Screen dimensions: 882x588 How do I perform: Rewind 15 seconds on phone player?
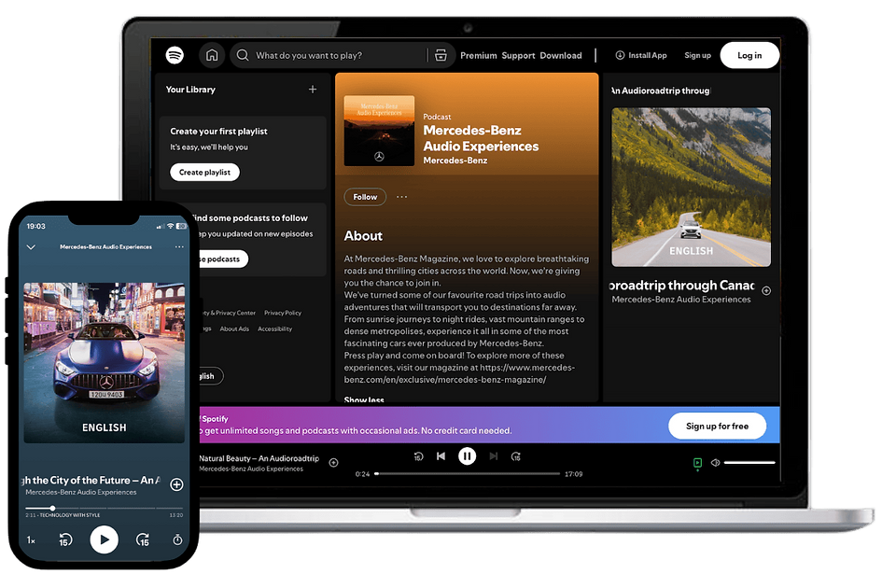coord(65,540)
